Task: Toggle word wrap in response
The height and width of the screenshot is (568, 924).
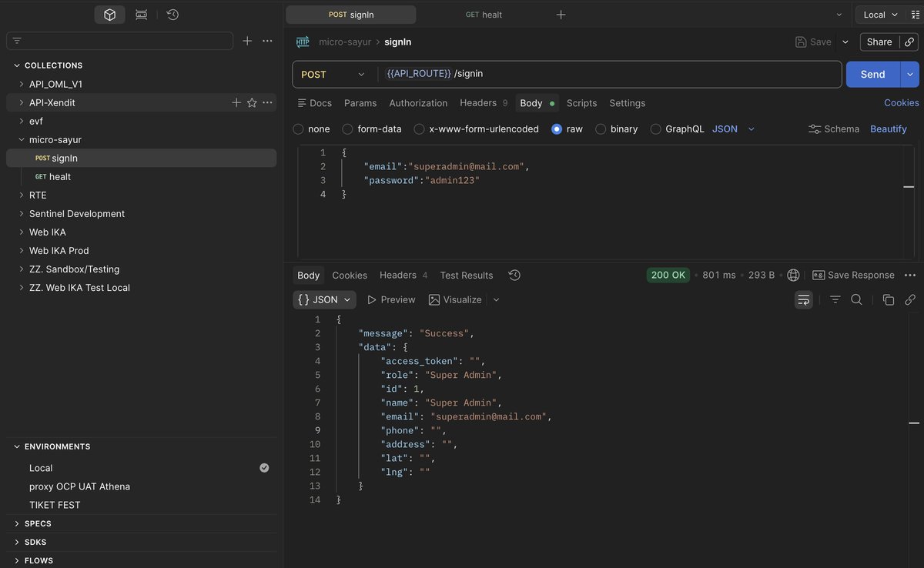Action: (804, 299)
